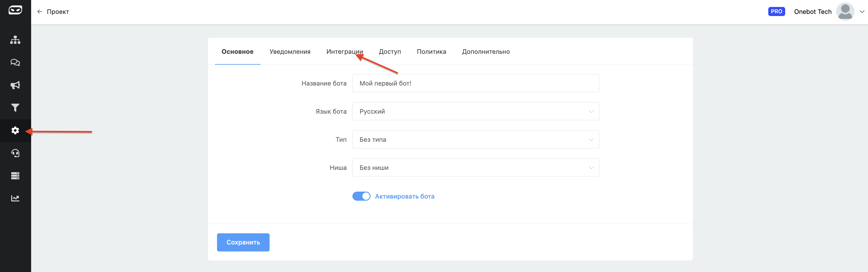Image resolution: width=868 pixels, height=272 pixels.
Task: Open the chats speech bubbles icon
Action: click(15, 62)
